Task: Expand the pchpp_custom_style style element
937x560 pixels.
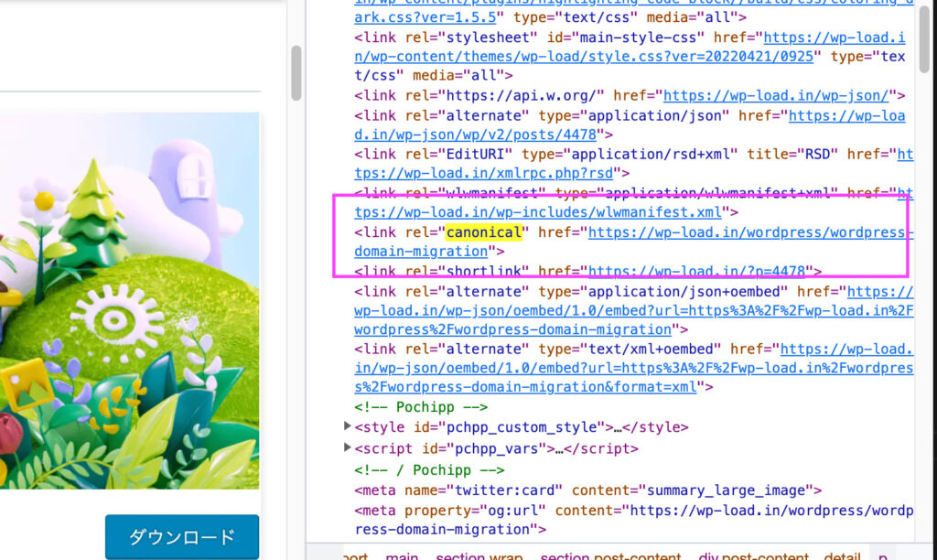Action: 348,427
